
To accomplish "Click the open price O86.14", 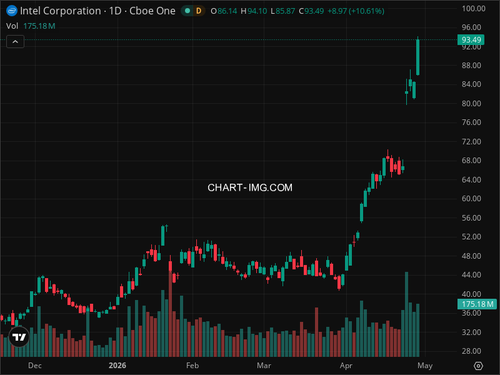I will pos(223,11).
